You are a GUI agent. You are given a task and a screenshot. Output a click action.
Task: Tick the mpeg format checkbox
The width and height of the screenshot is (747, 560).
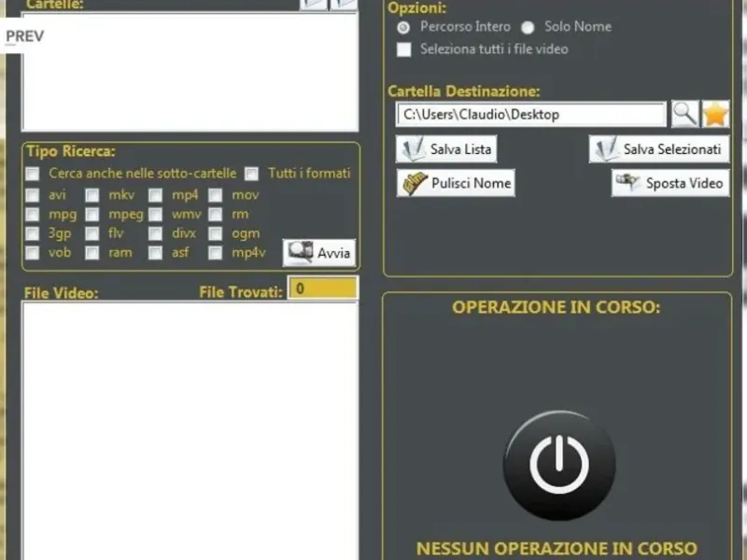(92, 215)
